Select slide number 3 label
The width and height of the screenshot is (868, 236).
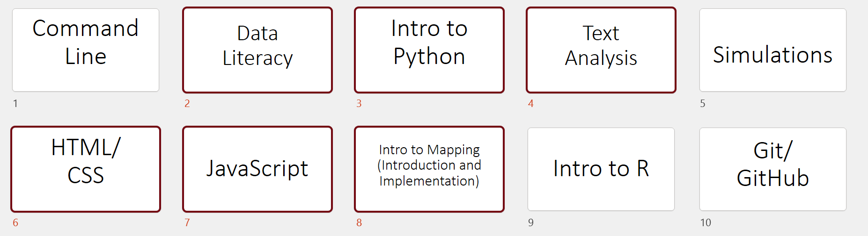pyautogui.click(x=359, y=104)
